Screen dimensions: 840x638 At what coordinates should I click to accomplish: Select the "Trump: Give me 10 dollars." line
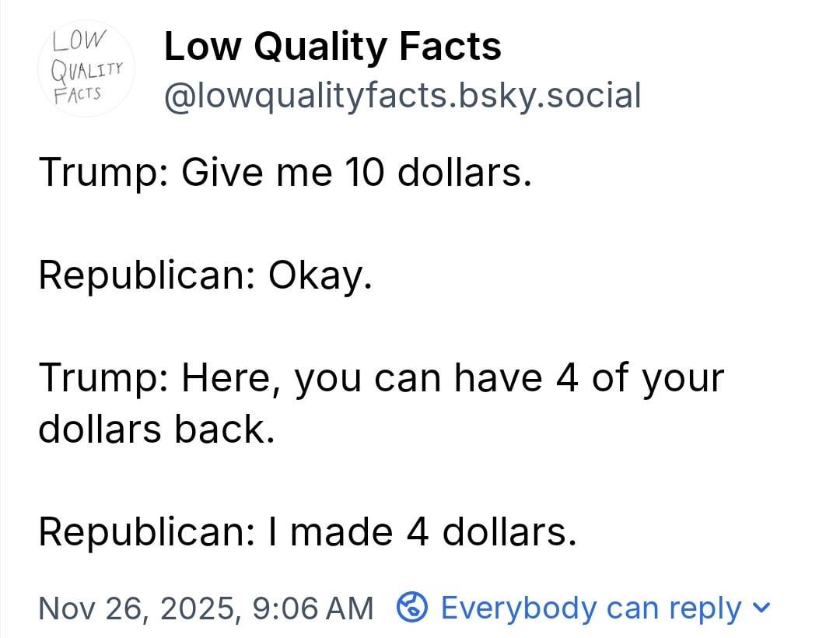point(285,171)
